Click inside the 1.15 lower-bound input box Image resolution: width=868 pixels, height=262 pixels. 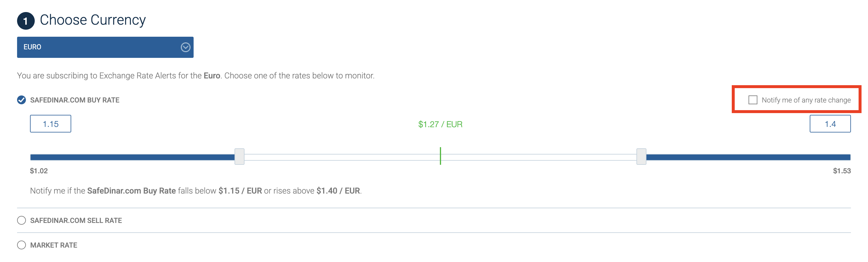51,124
